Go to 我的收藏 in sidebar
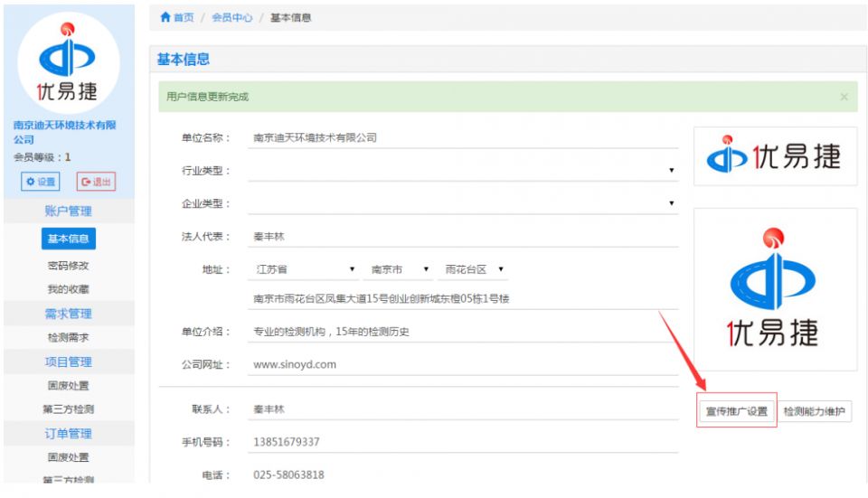 coord(68,289)
